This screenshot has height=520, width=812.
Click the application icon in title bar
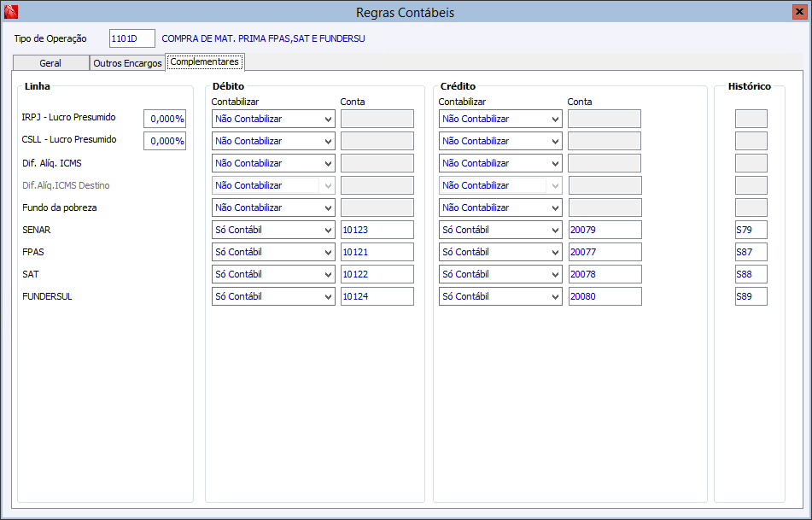(10, 12)
